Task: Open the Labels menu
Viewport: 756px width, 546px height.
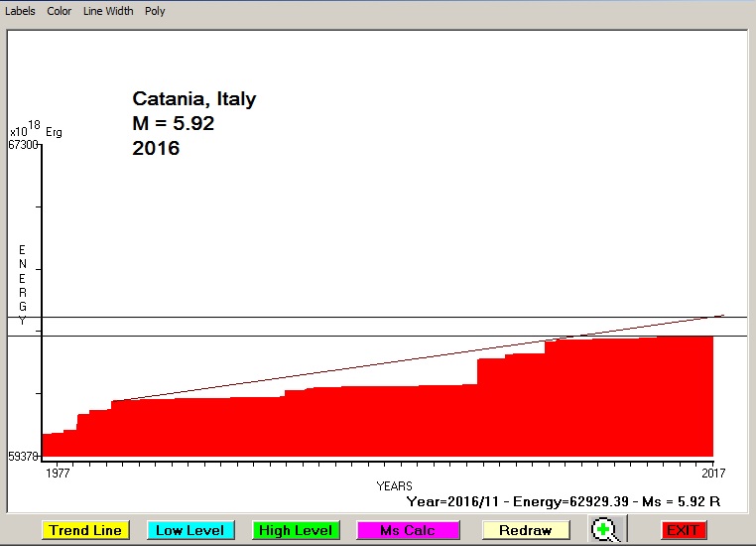Action: (x=20, y=11)
